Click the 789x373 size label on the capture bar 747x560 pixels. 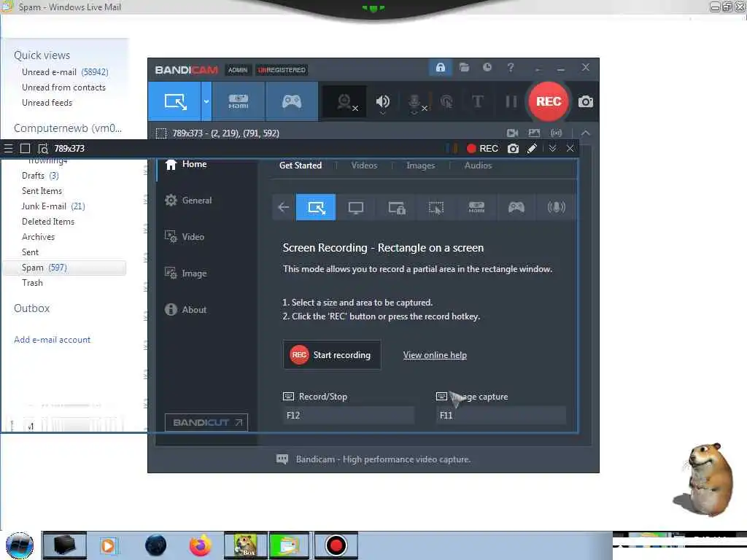pos(69,149)
